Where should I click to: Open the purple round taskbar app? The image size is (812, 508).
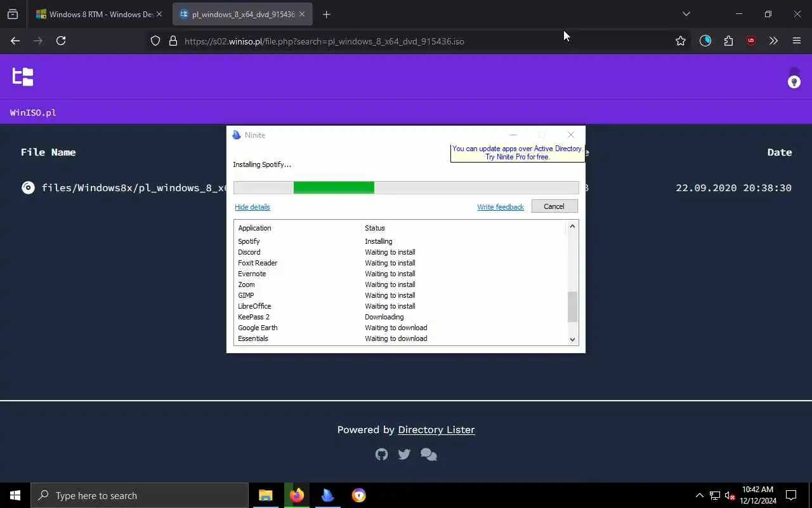(x=359, y=495)
